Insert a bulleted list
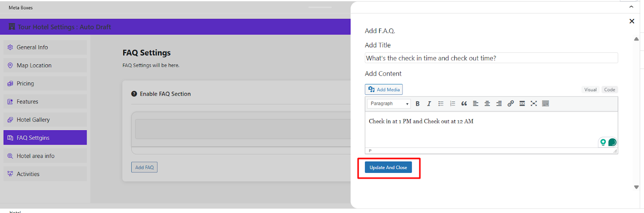Screen dimensions: 644x213 (x=441, y=104)
